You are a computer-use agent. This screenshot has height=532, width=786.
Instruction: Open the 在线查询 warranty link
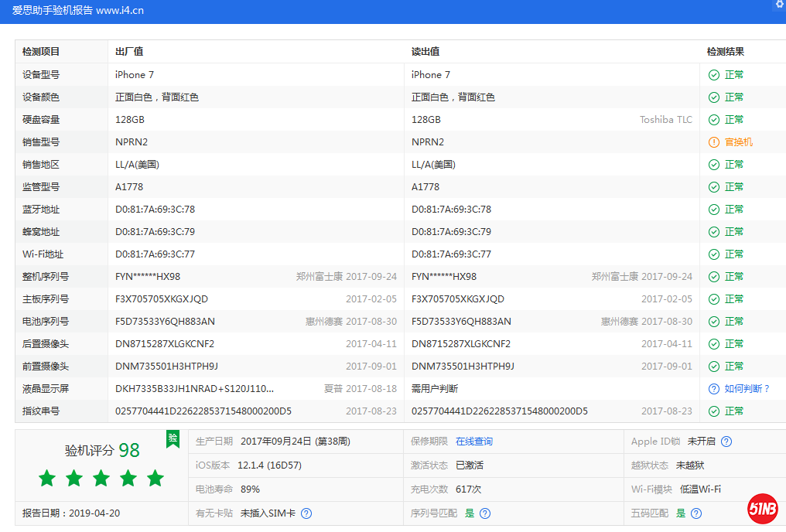tap(473, 442)
